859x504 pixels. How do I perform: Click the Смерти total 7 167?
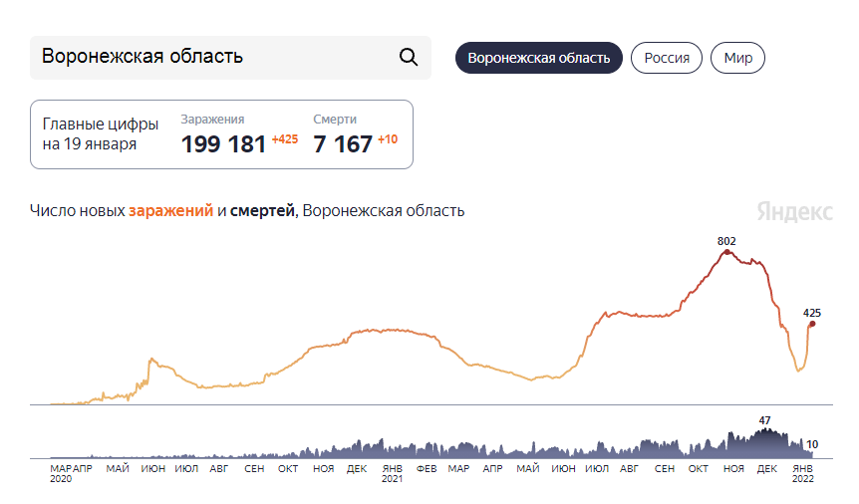click(x=342, y=143)
